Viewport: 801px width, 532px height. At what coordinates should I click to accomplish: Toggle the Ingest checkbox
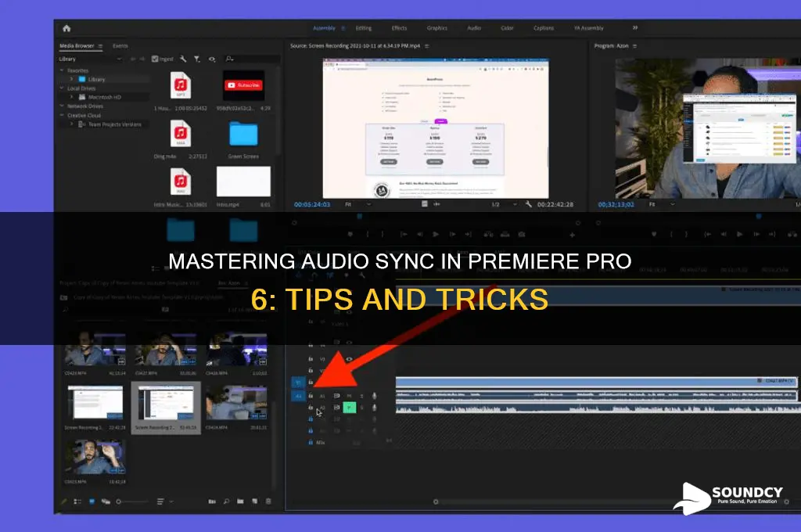click(155, 59)
